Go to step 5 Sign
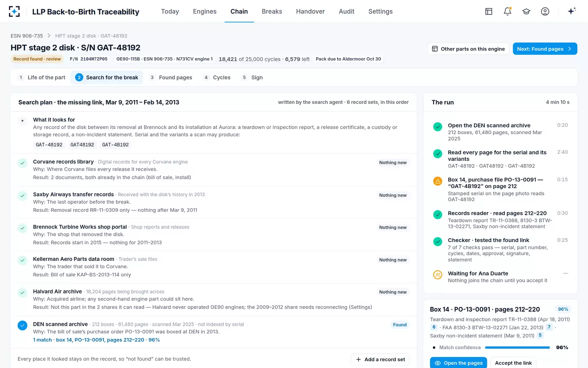Viewport: 588px width, 368px height. pyautogui.click(x=252, y=77)
